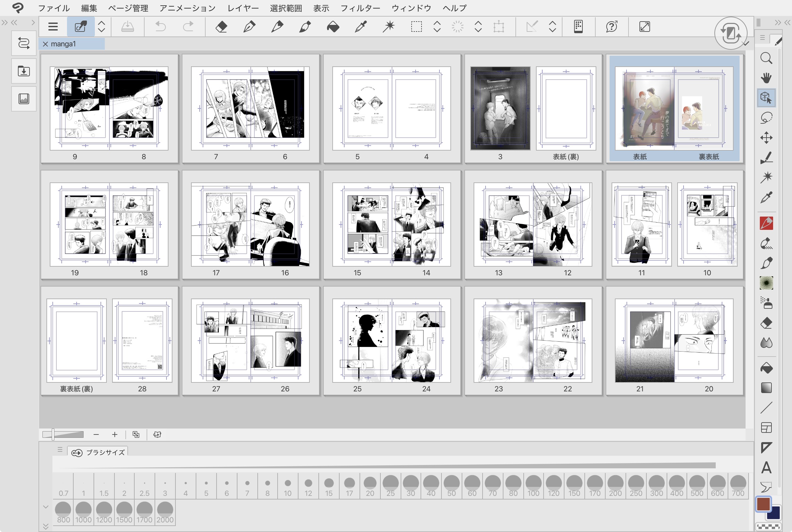This screenshot has height=532, width=792.
Task: Open the アニメーション menu
Action: point(187,8)
